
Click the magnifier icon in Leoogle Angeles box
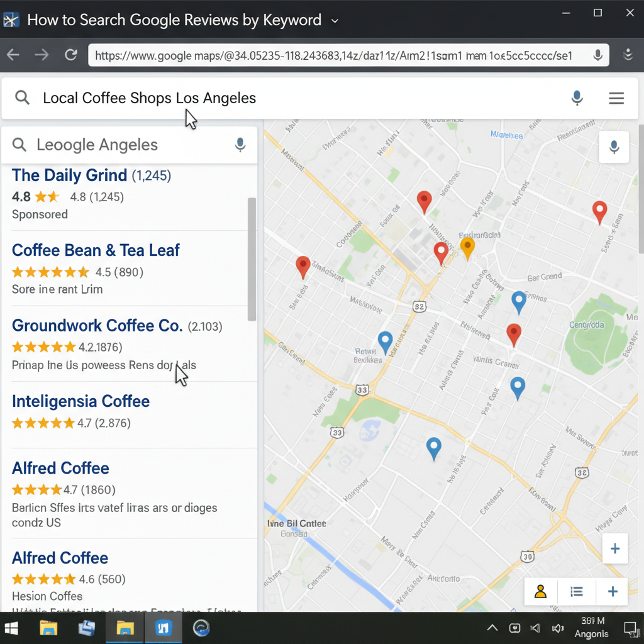pos(19,145)
